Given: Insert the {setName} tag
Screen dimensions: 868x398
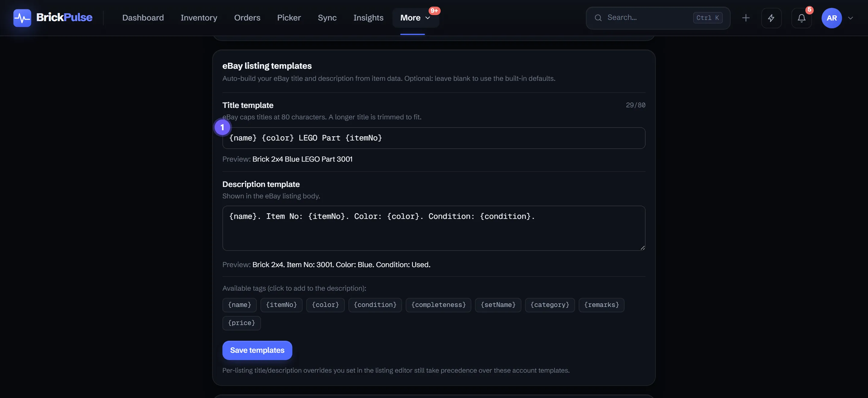Looking at the screenshot, I should click(x=498, y=305).
